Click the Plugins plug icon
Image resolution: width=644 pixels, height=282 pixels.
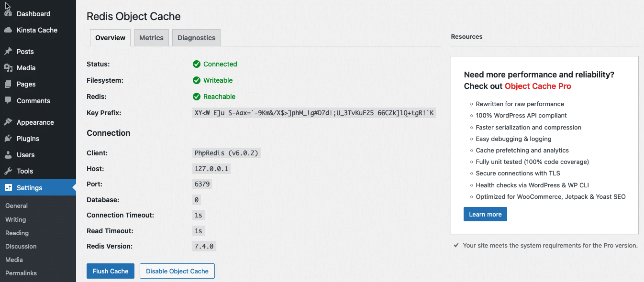click(x=8, y=139)
